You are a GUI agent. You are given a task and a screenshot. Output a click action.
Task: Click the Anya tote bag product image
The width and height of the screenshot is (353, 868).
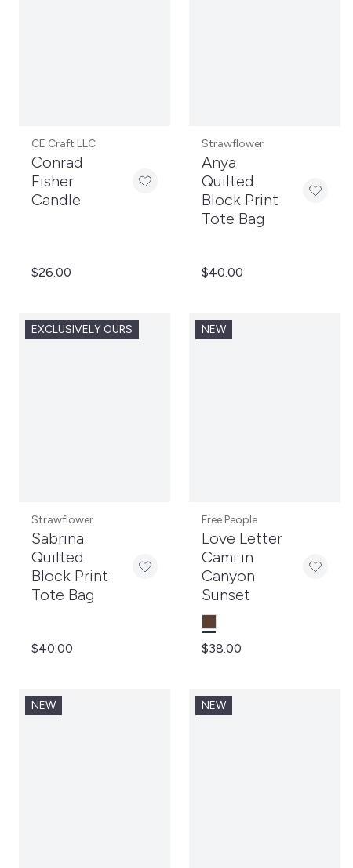[265, 63]
